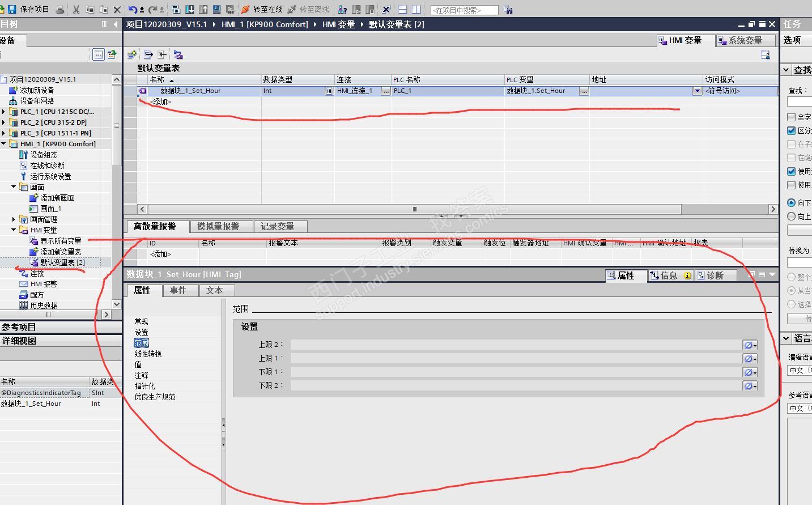Click the 上限 1 input field
812x505 pixels.
(x=516, y=358)
